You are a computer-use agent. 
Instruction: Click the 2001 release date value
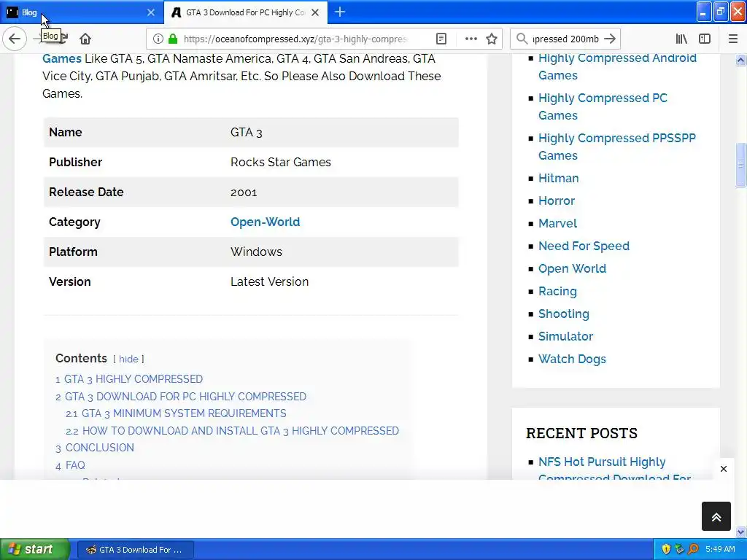tap(244, 192)
